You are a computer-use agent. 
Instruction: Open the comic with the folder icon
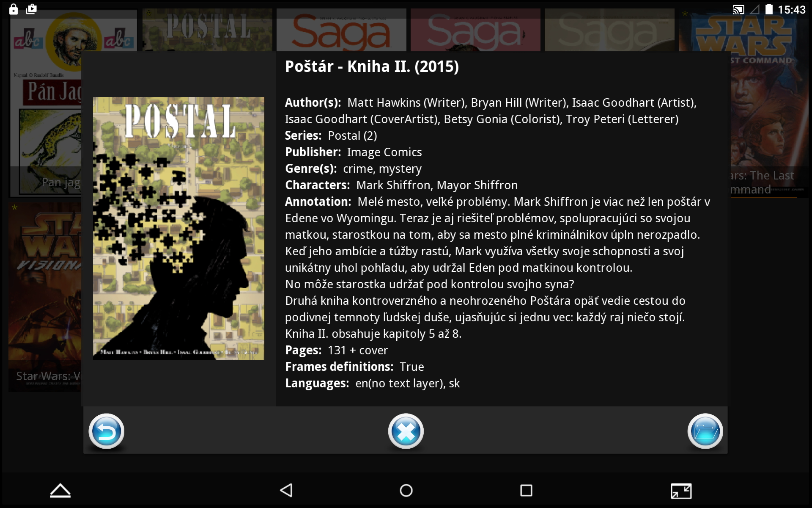(705, 431)
